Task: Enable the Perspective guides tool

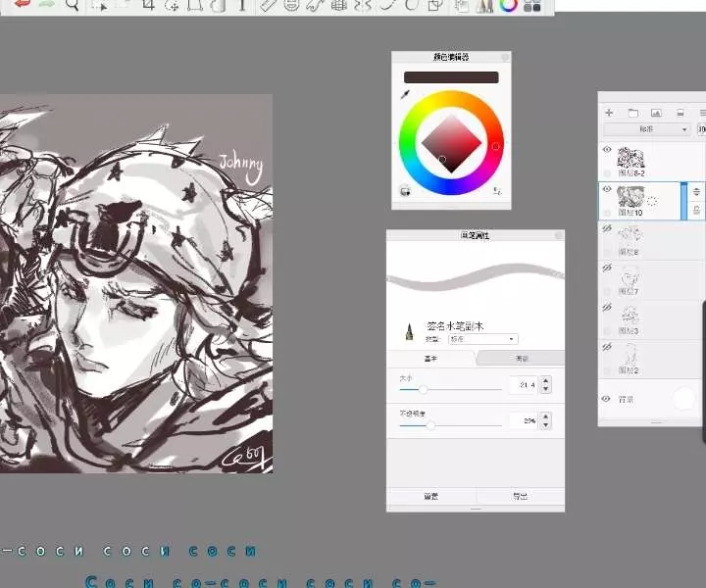Action: click(x=338, y=6)
